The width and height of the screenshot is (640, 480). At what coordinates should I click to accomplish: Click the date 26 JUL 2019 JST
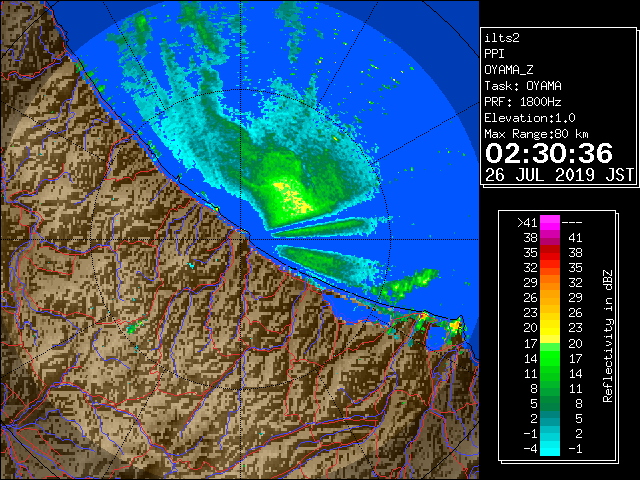pos(559,175)
